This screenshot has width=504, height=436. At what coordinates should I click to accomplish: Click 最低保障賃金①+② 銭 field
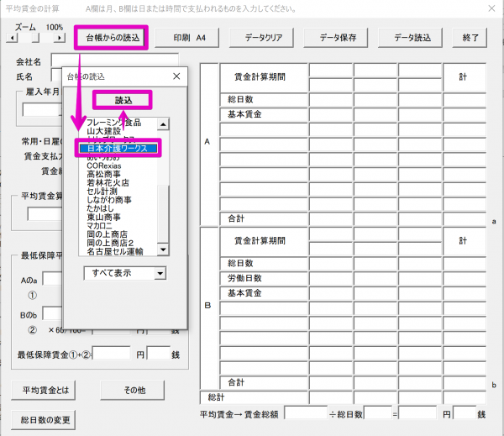pos(158,353)
